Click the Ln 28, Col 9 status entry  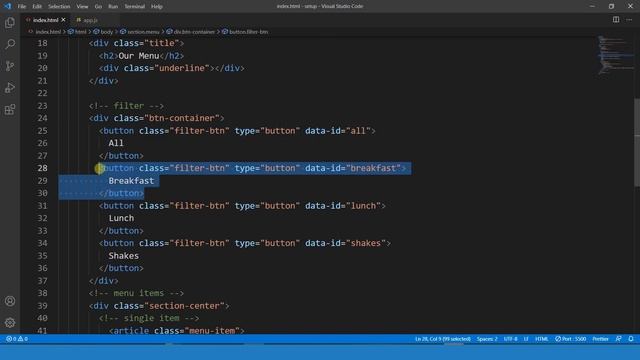442,339
